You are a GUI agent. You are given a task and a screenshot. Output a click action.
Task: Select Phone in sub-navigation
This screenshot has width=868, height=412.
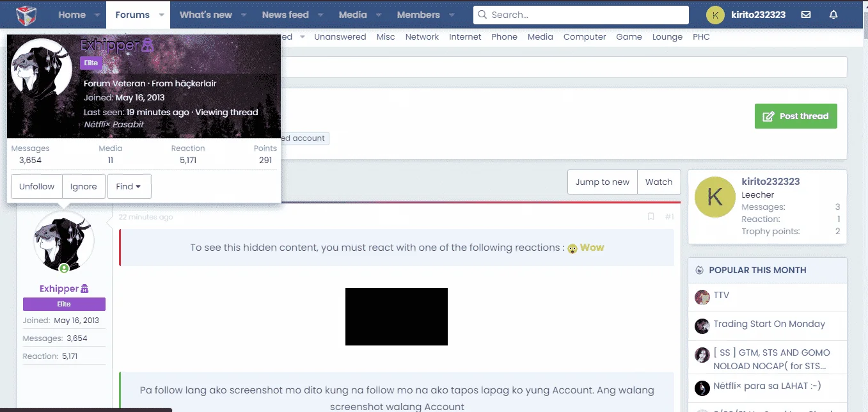click(505, 37)
